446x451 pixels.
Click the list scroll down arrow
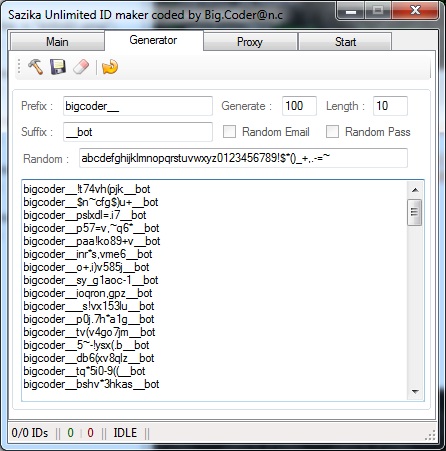coord(415,391)
